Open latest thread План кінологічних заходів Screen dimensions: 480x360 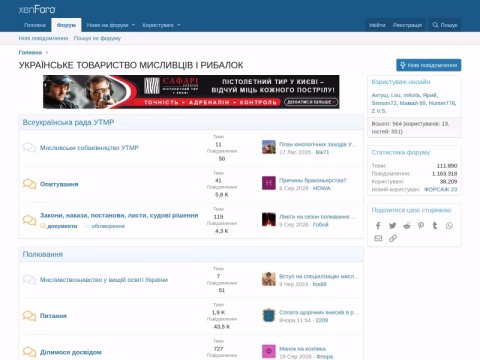(x=318, y=144)
